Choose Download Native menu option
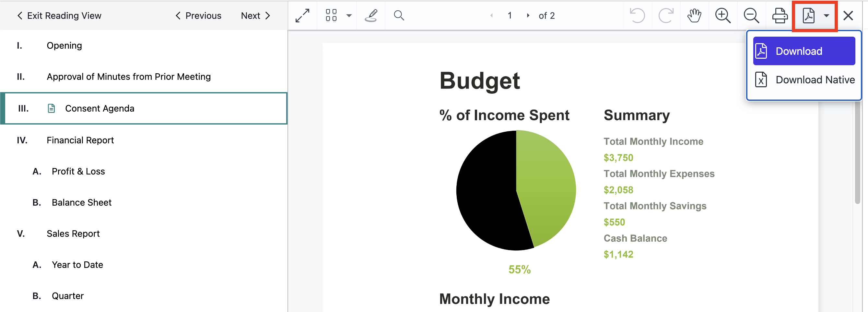The image size is (868, 312). point(804,79)
